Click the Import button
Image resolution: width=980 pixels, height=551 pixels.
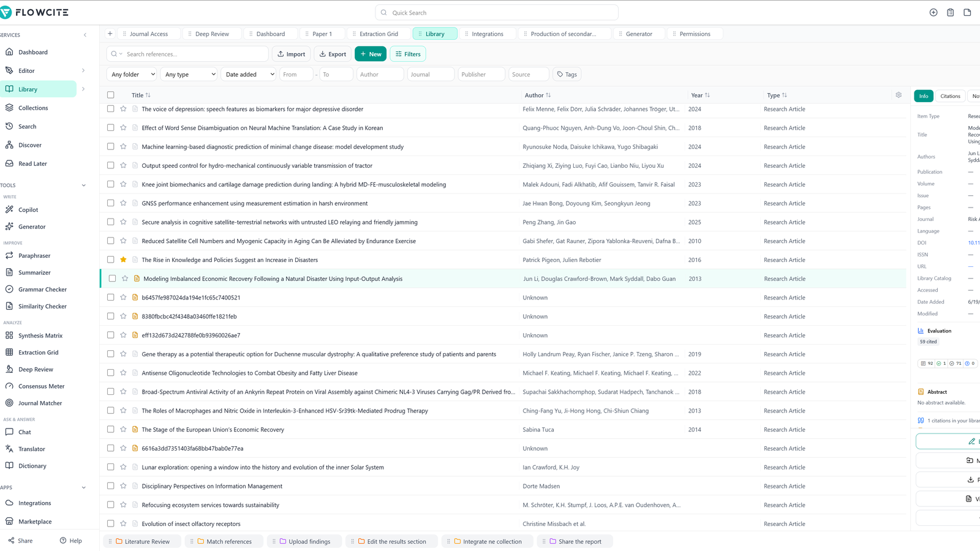(292, 54)
